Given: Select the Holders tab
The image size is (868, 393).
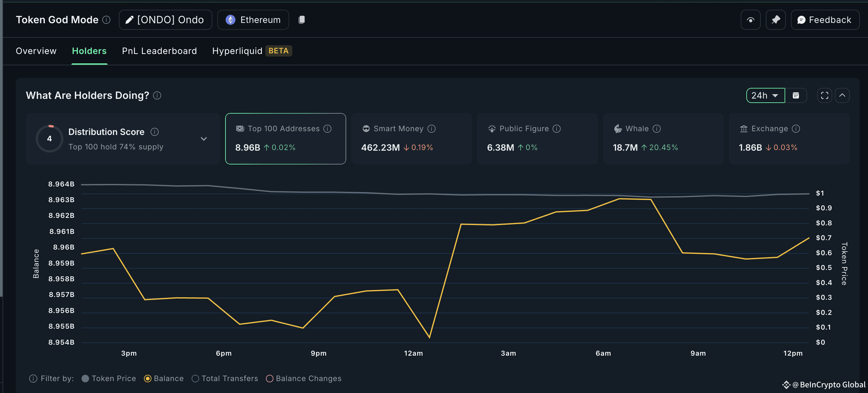Looking at the screenshot, I should click(89, 51).
